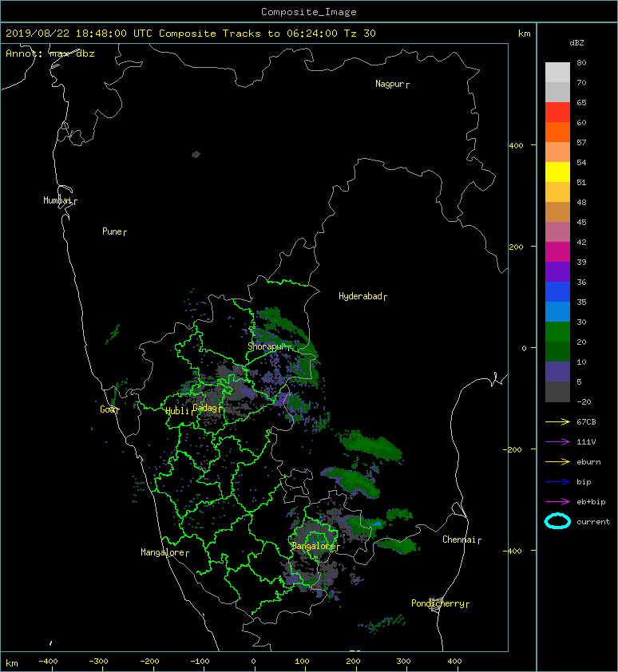This screenshot has height=672, width=618.
Task: Pick the 57 dBZ light orange swatch
Action: pos(557,152)
